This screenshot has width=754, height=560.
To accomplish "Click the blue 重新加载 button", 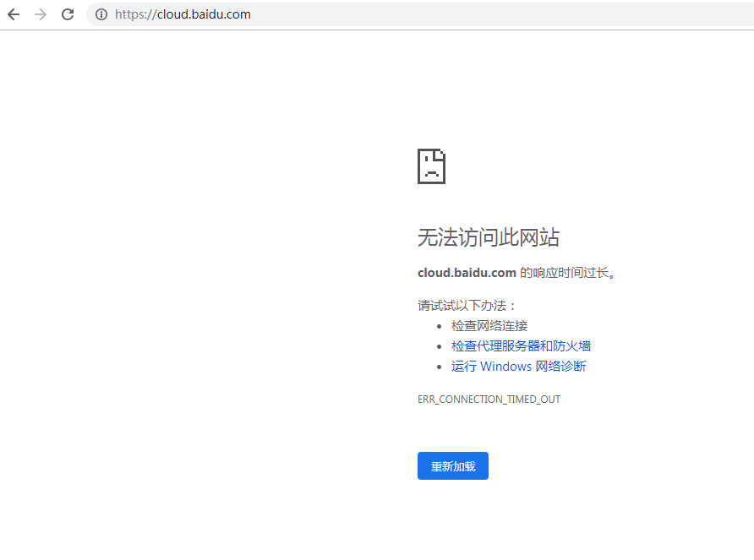I will pos(453,465).
